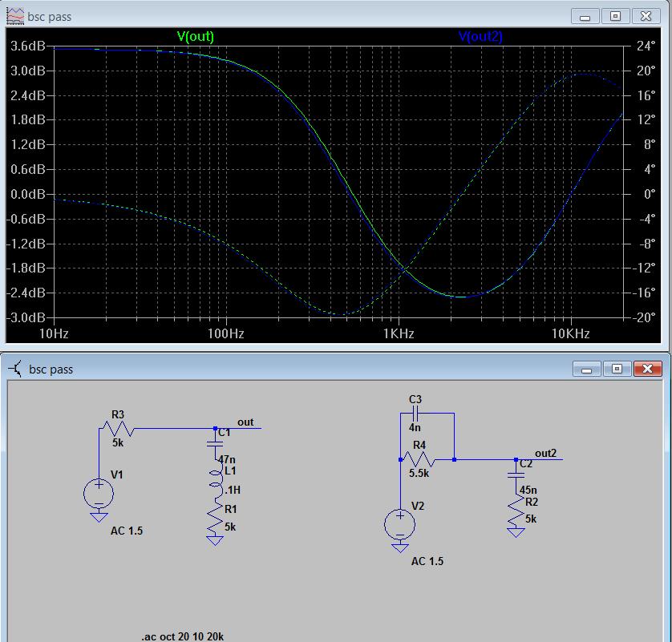Screen dimensions: 672x642
Task: Click the 3.6dB axis label
Action: (x=28, y=46)
